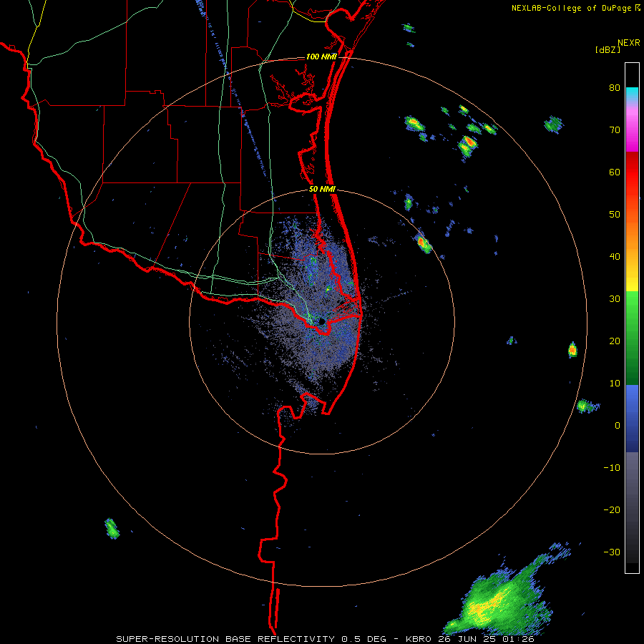Select the 0 value on dBZ scale
Viewport: 644px width, 644px height.
(x=618, y=426)
